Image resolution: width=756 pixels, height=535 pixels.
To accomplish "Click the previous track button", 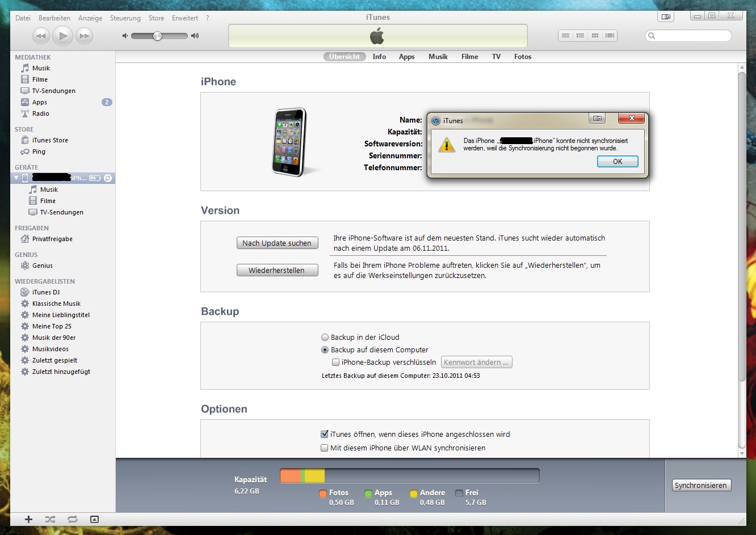I will point(41,36).
